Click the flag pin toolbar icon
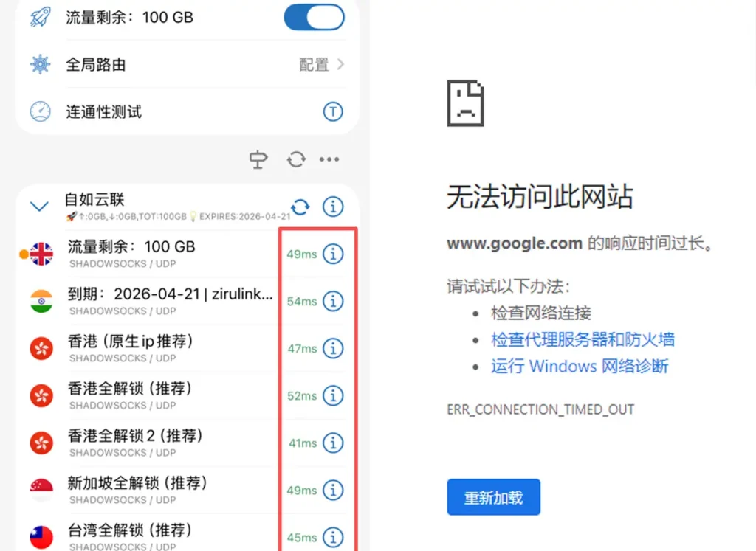Screen dimensions: 756x551 [x=258, y=159]
